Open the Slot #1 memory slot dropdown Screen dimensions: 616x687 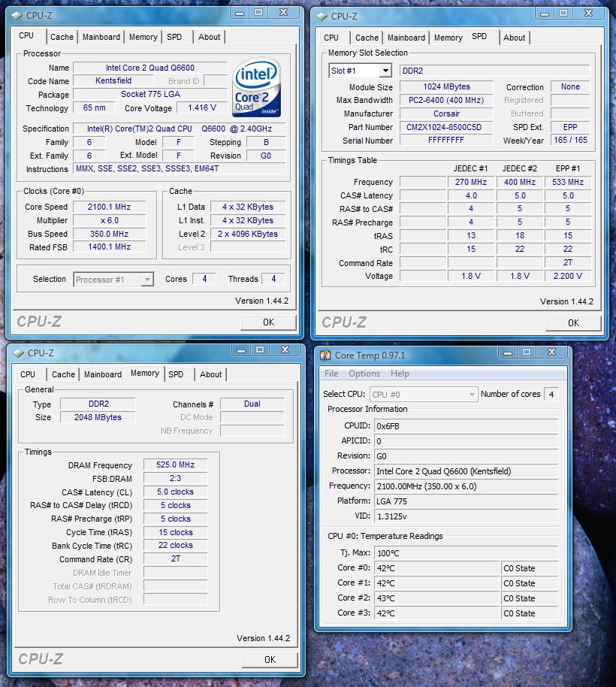385,71
